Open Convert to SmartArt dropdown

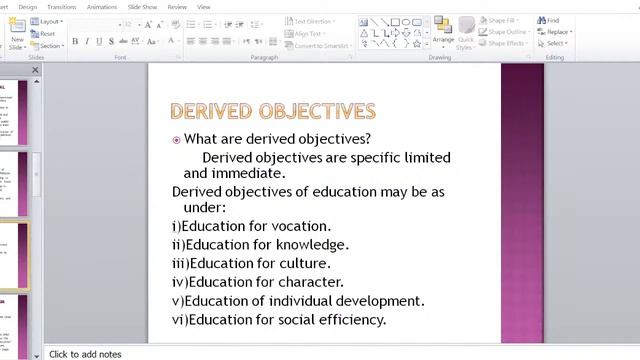[x=318, y=46]
